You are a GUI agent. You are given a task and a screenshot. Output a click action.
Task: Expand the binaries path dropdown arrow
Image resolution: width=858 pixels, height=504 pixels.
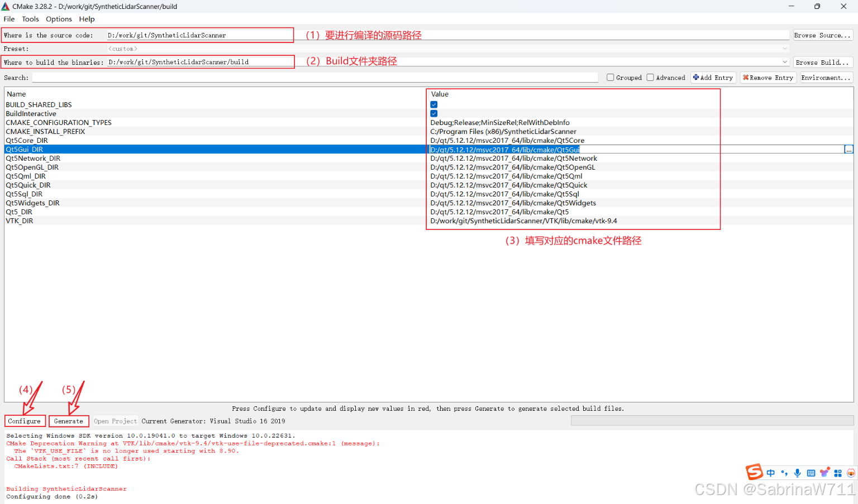[785, 62]
